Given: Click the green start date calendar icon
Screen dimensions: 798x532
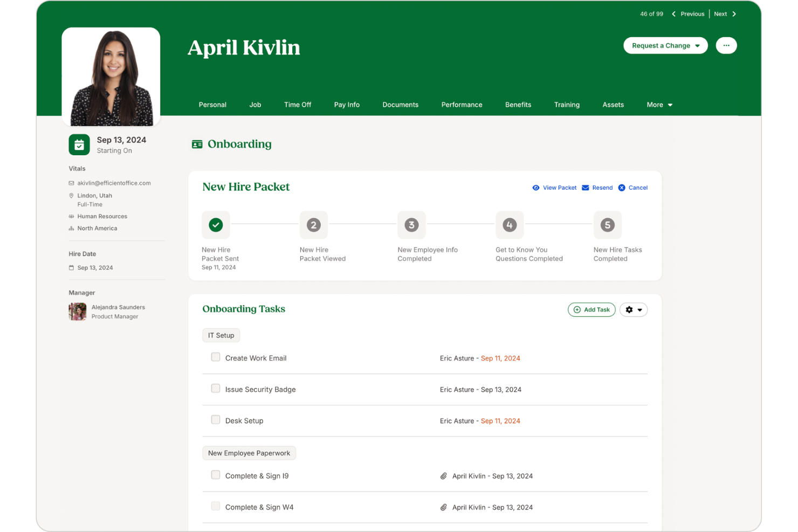Looking at the screenshot, I should [x=79, y=144].
